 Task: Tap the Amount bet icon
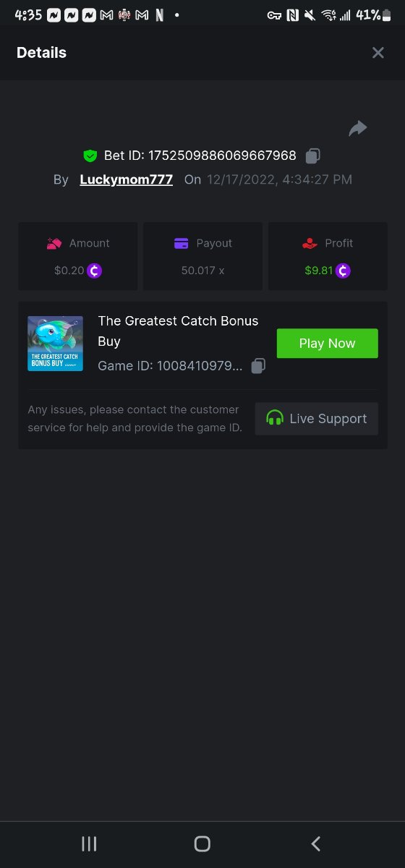(54, 243)
